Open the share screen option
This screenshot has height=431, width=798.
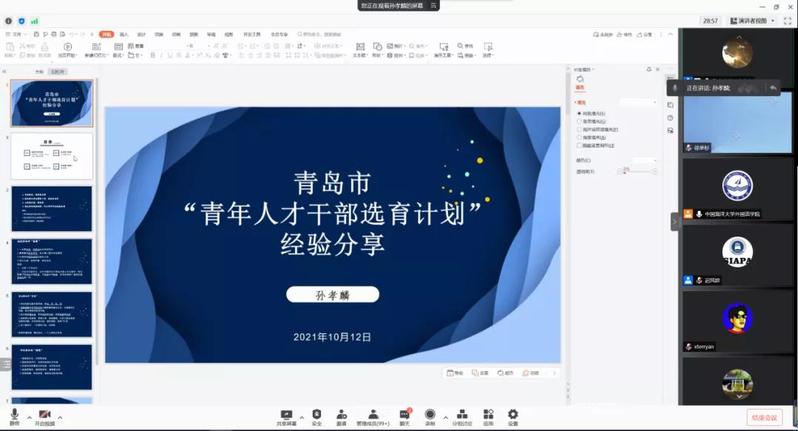click(286, 414)
